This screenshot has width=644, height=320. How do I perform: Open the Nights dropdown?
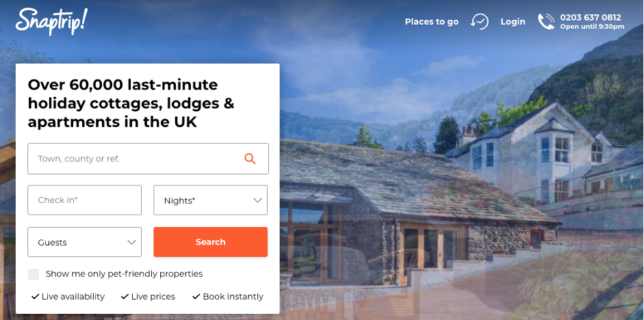pyautogui.click(x=210, y=200)
